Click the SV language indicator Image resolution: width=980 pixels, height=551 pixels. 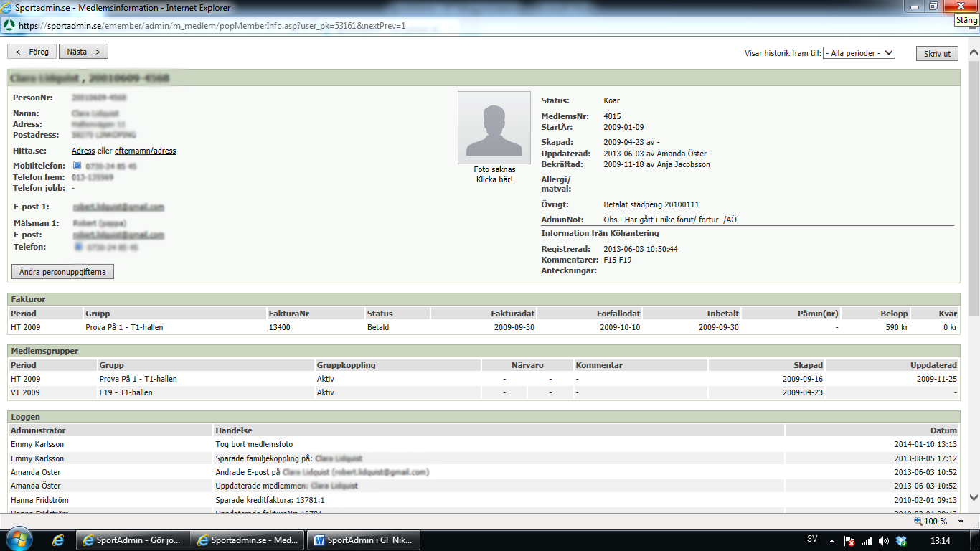click(x=812, y=540)
